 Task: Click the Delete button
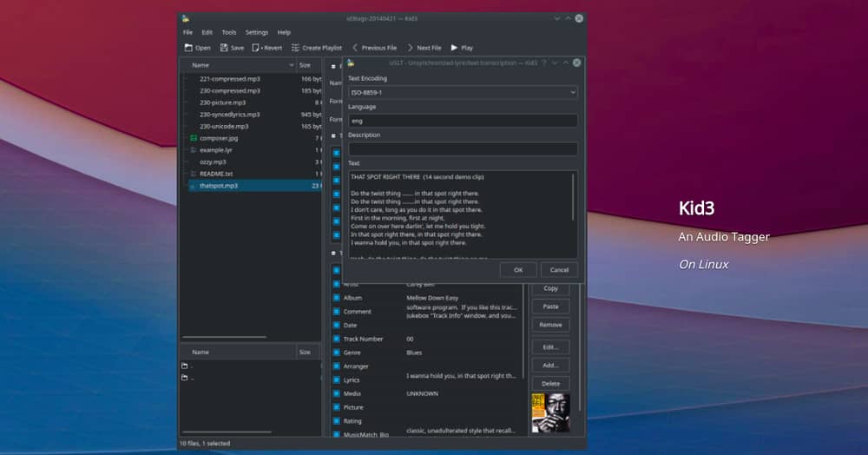[x=550, y=384]
